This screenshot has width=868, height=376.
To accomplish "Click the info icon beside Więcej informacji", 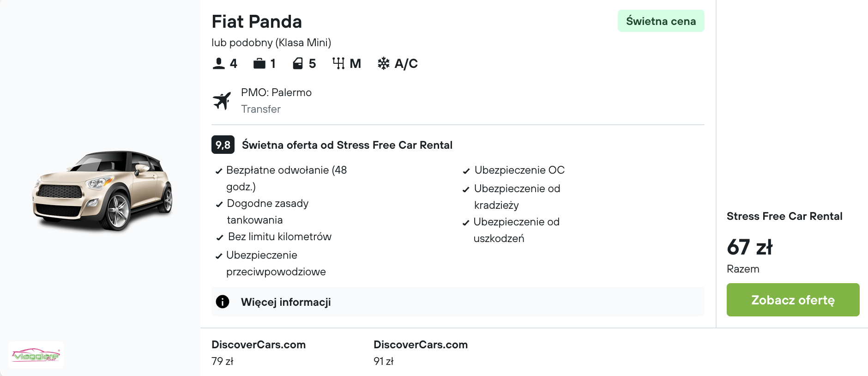I will tap(223, 301).
